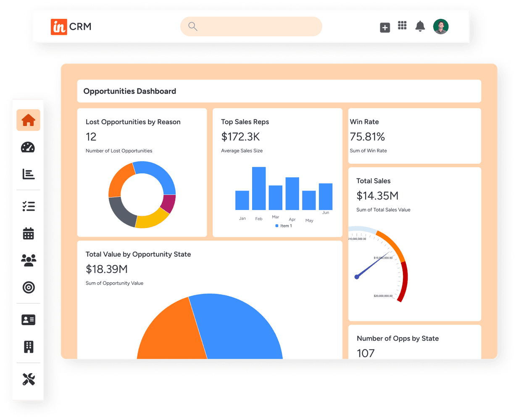Open the people contacts group icon
The image size is (516, 420).
point(29,260)
